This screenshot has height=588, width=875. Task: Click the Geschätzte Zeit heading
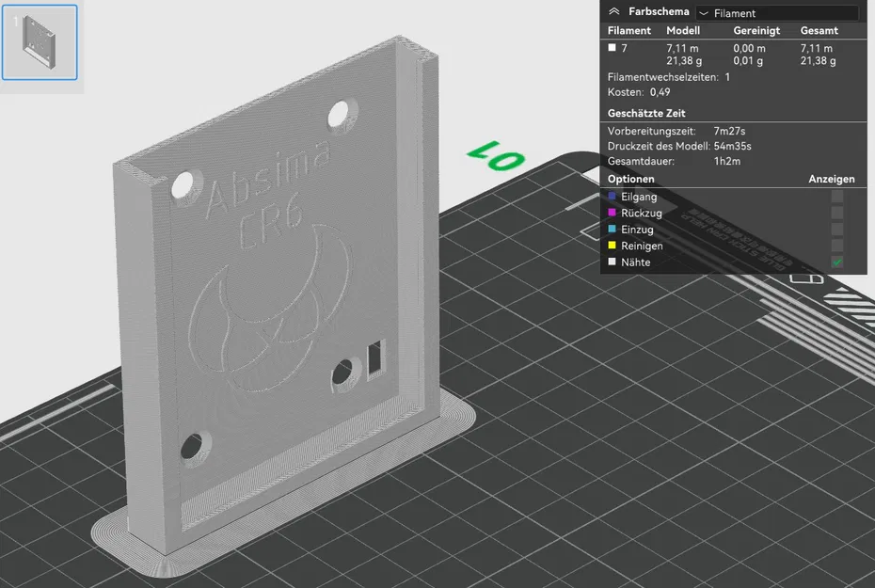[x=646, y=113]
